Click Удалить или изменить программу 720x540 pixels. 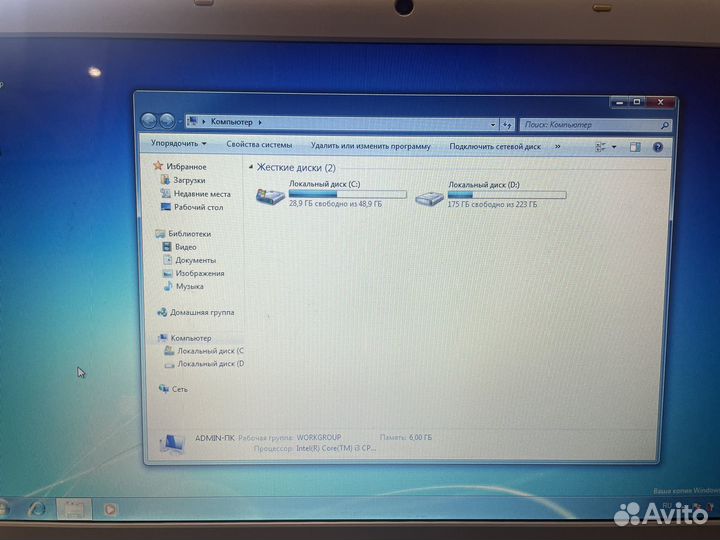(370, 146)
